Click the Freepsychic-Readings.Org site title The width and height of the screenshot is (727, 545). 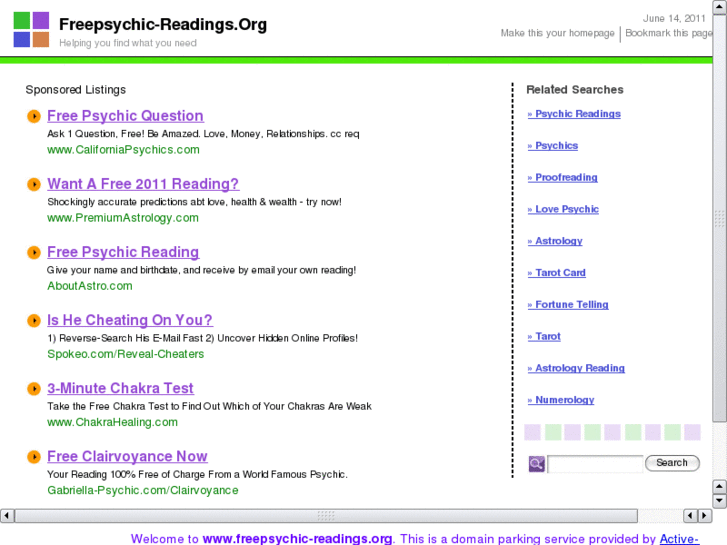163,24
